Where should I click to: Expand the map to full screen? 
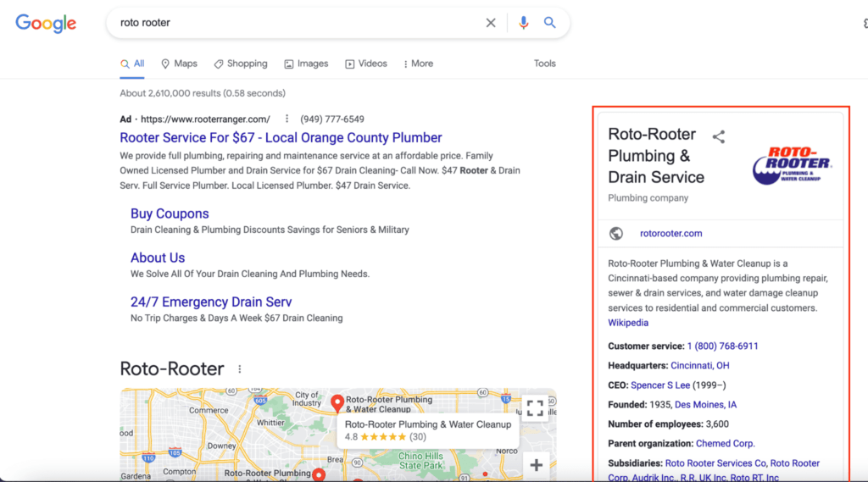click(535, 408)
